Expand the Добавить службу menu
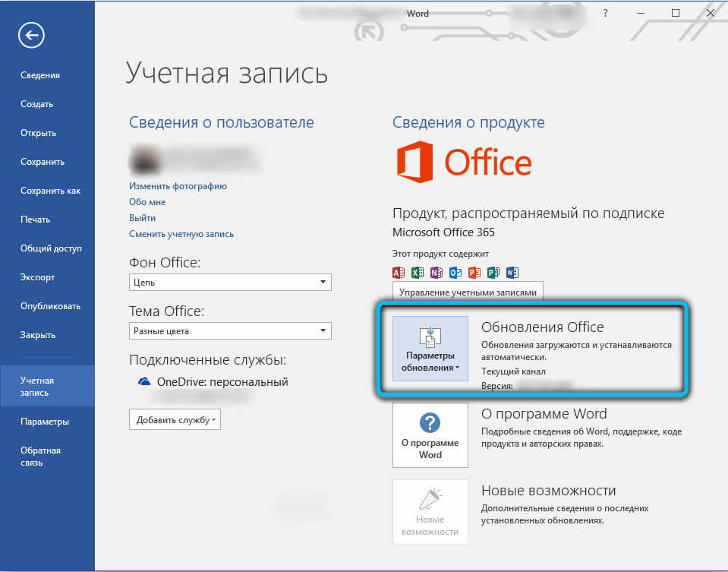Image resolution: width=728 pixels, height=572 pixels. 175,420
